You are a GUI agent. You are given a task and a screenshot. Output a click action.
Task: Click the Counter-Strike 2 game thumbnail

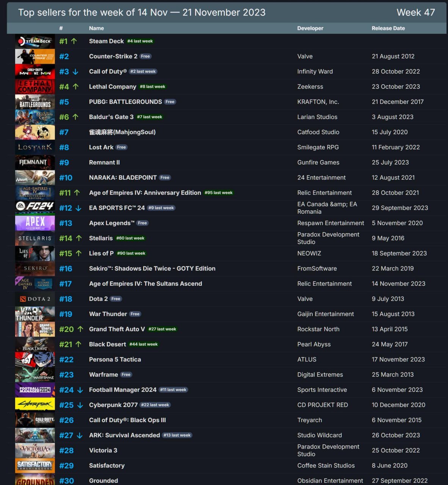tap(35, 56)
